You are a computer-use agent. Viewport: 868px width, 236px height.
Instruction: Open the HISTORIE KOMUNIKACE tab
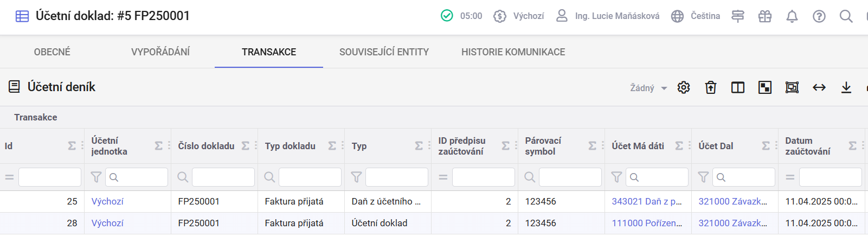tap(513, 52)
